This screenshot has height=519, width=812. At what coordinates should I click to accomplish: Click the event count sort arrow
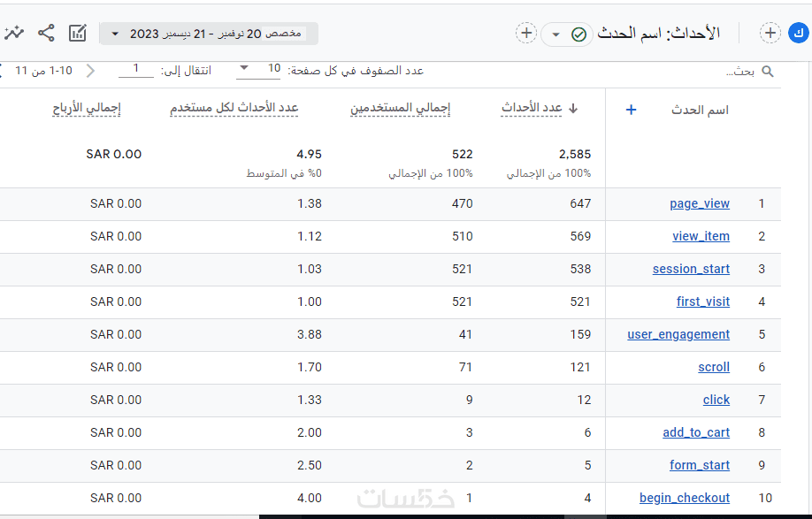[573, 108]
